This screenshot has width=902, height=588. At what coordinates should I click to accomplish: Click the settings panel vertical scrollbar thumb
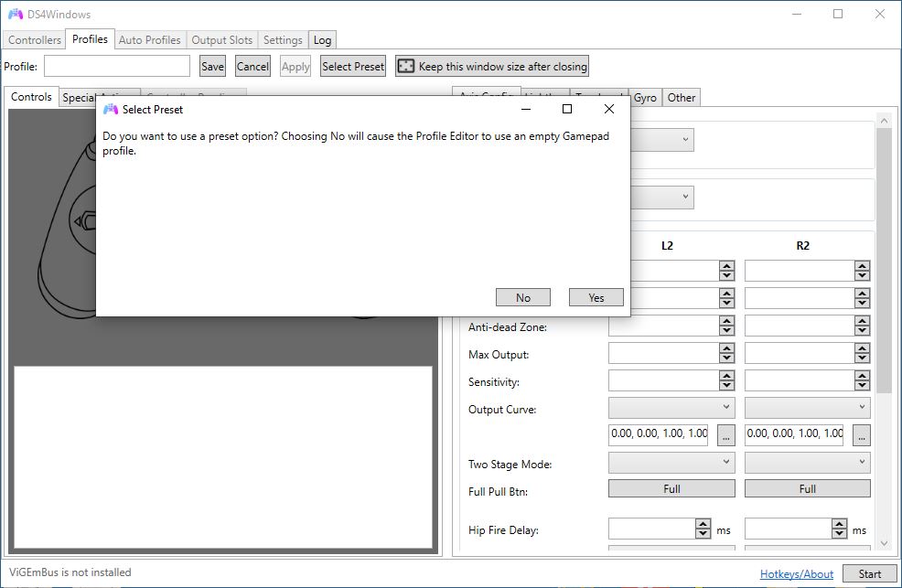pos(885,261)
